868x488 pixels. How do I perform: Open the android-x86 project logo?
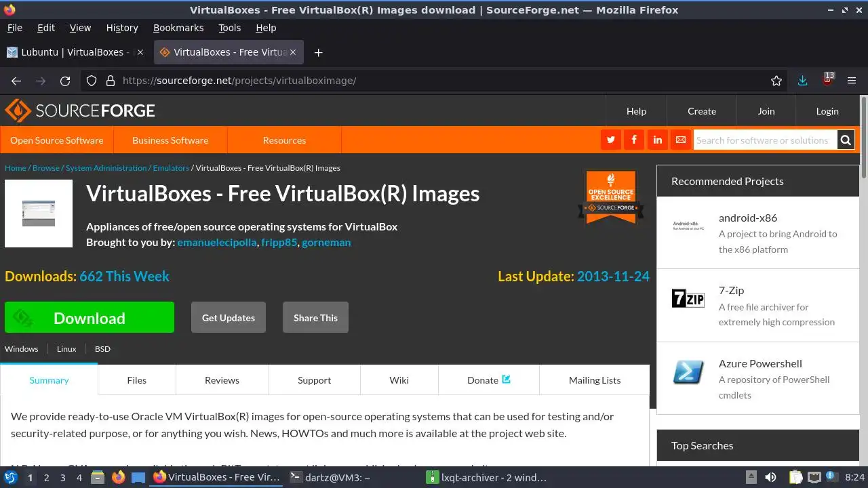click(688, 226)
